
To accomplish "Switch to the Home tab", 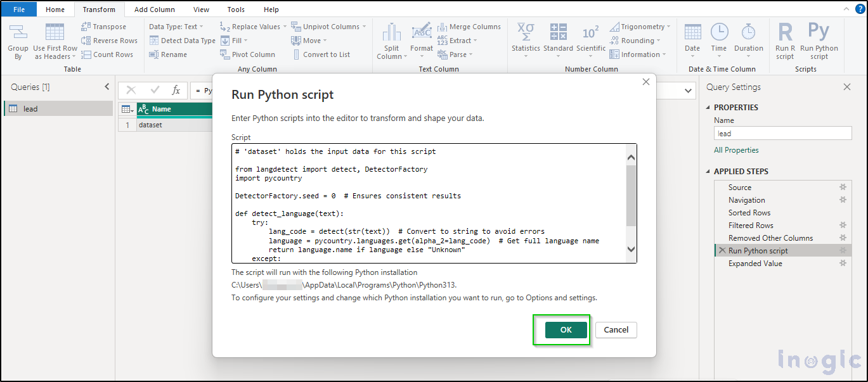I will pyautogui.click(x=55, y=10).
